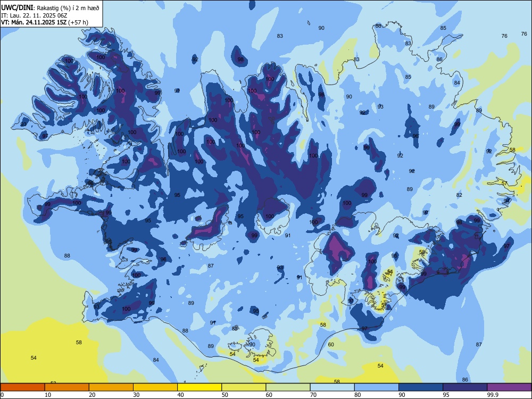This screenshot has height=399, width=532.
Task: Click the legend scale label '99.9'
Action: click(493, 395)
